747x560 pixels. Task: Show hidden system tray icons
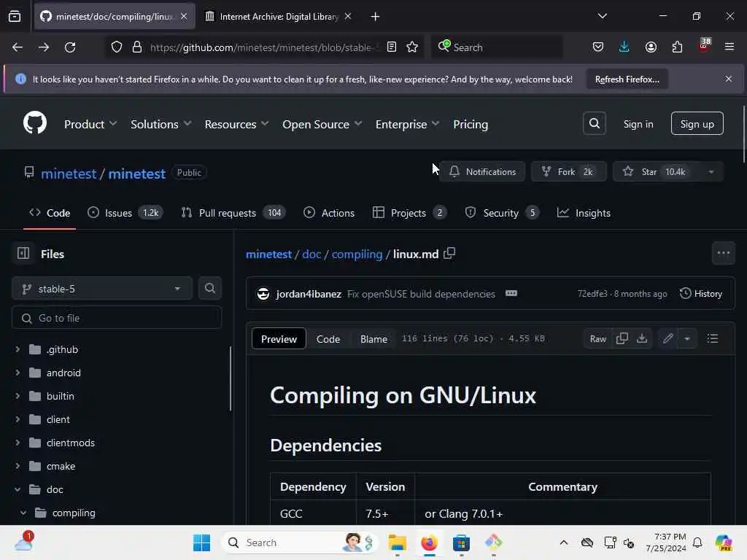click(x=564, y=542)
